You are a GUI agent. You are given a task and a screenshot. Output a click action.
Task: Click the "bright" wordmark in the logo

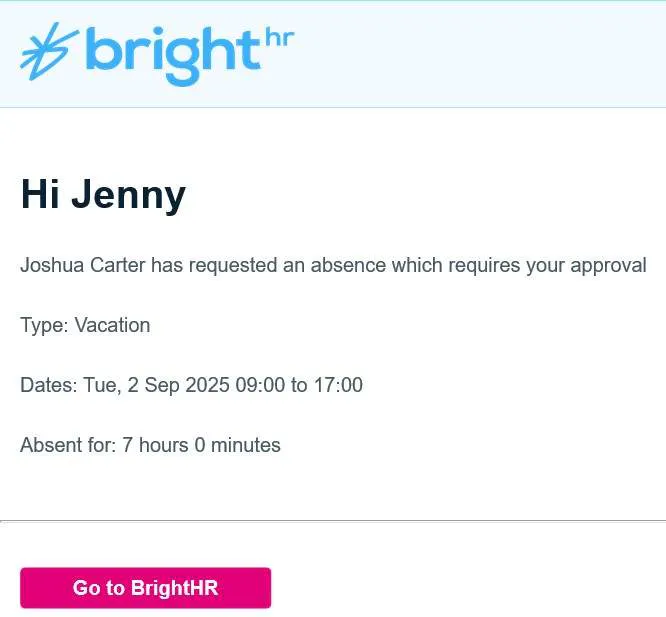click(x=172, y=53)
